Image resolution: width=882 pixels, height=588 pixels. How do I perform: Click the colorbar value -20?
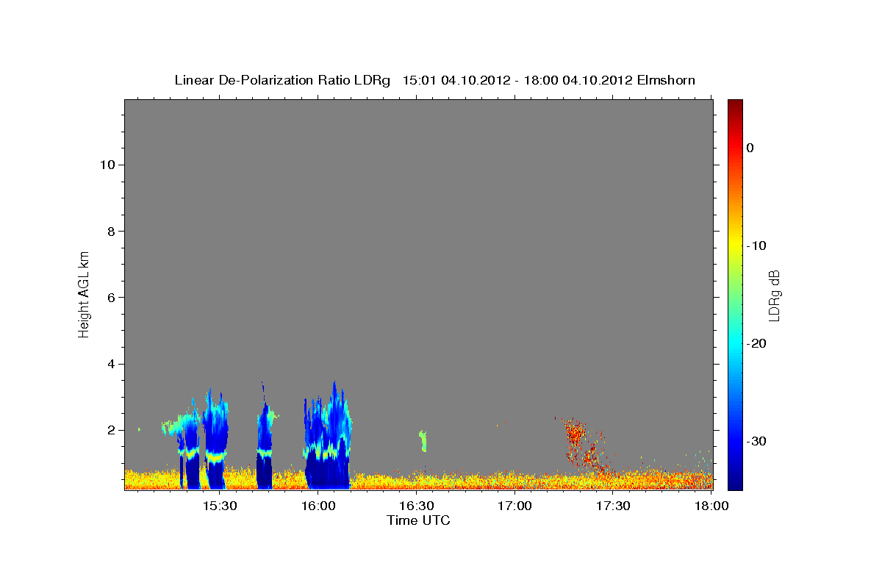(756, 343)
